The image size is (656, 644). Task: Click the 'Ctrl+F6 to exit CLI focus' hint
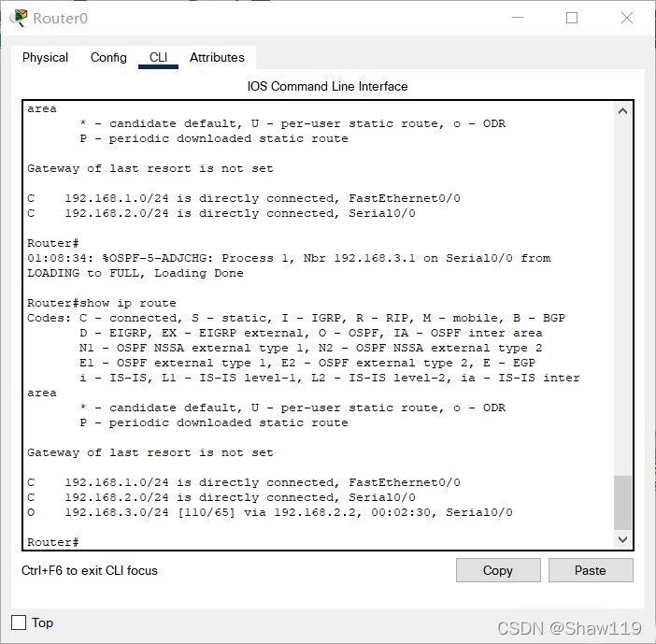(90, 570)
